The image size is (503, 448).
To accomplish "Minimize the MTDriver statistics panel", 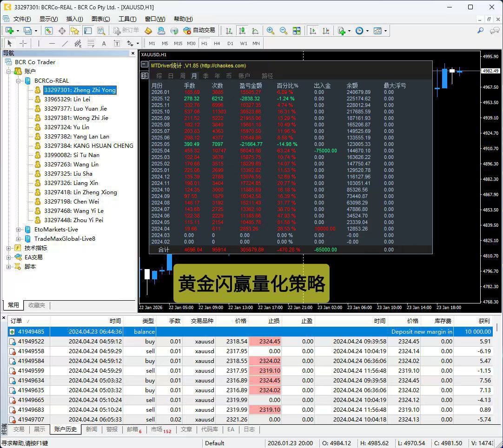I will (145, 65).
